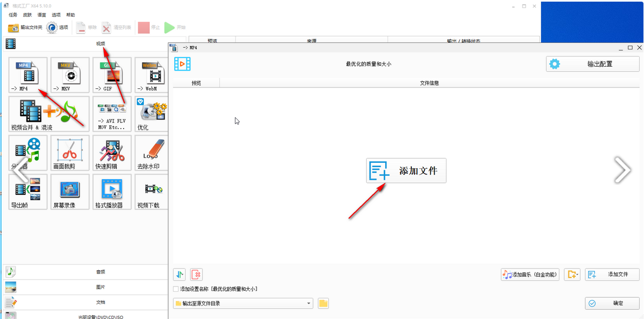Open the 视频下载 tool
Viewport: 644px width, 319px height.
coord(151,192)
